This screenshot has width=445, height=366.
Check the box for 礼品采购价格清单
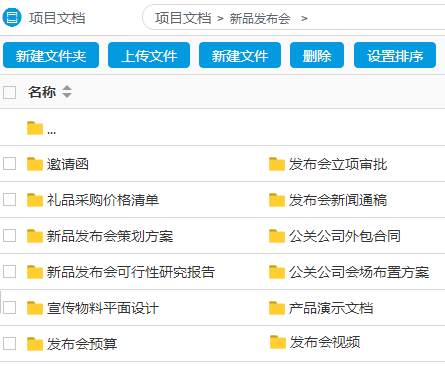pos(10,200)
